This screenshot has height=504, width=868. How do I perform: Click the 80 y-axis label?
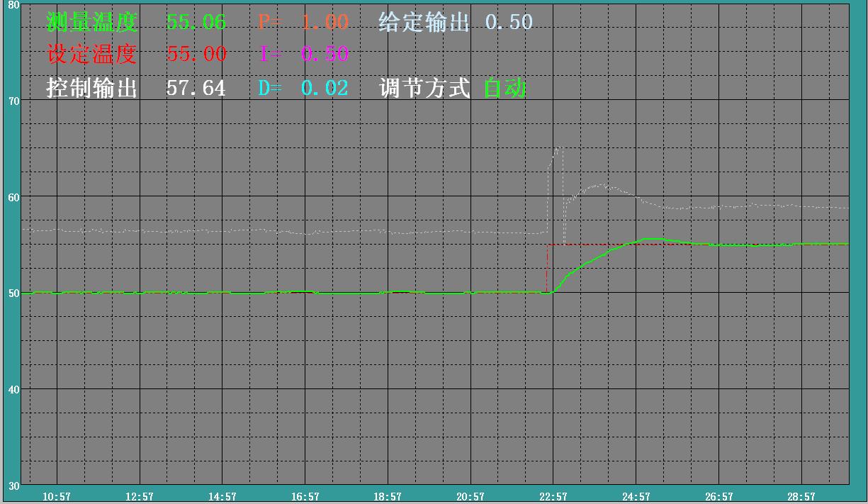(x=13, y=4)
